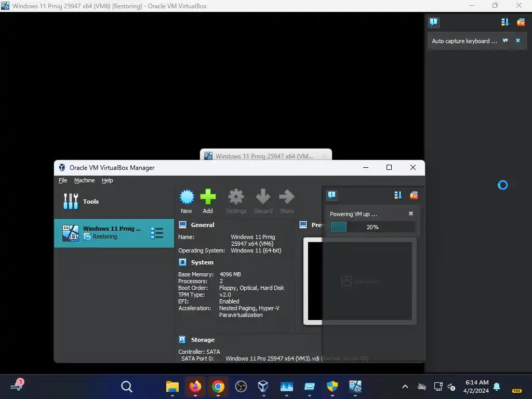Viewport: 532px width, 399px height.
Task: Click the Auto capture keyboard notification text
Action: pyautogui.click(x=464, y=41)
